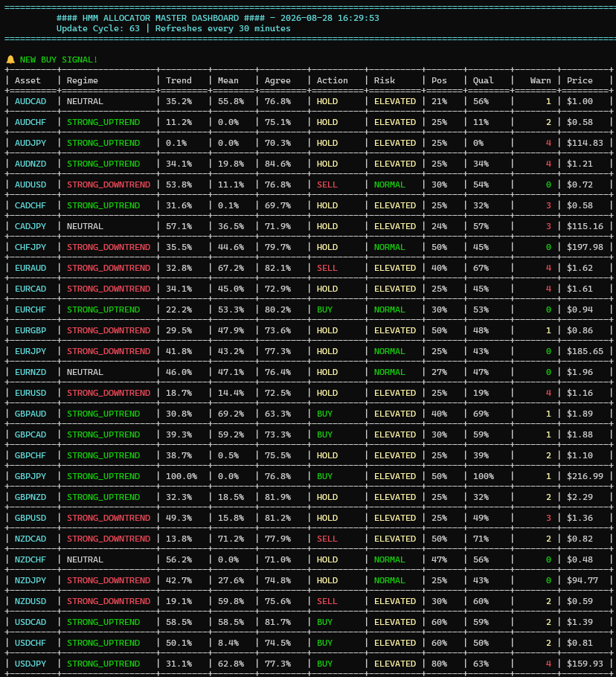
Task: Click the Asset column header
Action: point(28,80)
